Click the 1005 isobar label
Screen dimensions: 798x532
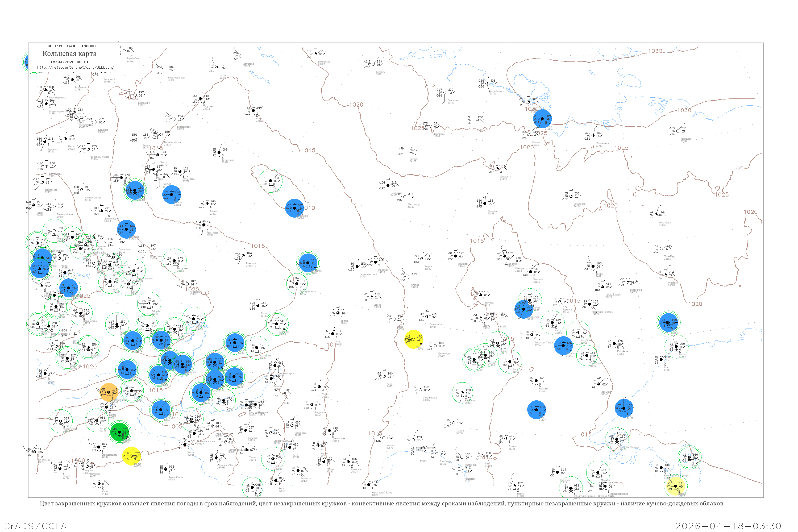[175, 426]
